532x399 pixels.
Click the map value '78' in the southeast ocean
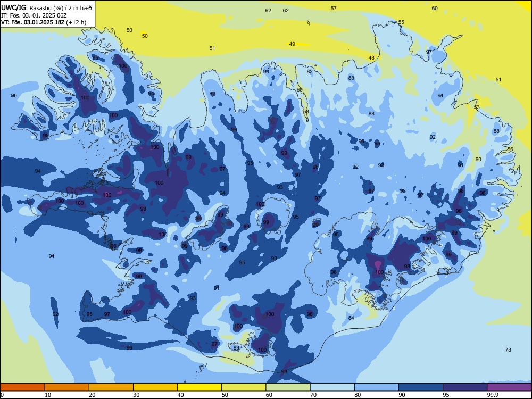(508, 350)
